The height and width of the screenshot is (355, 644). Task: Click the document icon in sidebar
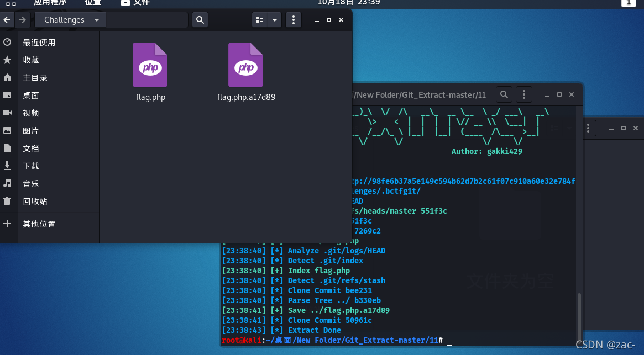point(7,148)
